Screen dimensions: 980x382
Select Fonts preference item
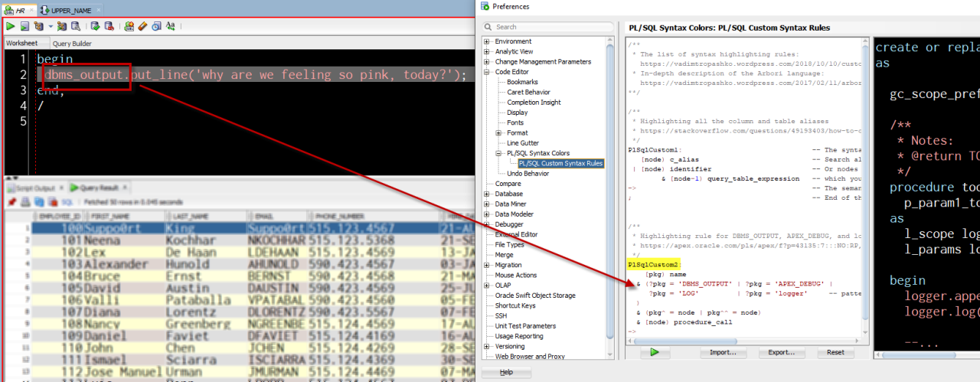click(515, 122)
